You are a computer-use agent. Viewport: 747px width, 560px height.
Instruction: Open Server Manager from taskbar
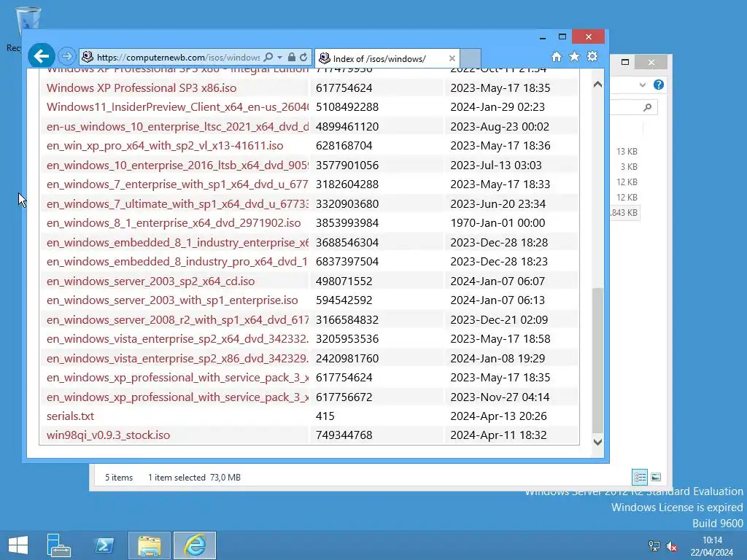58,545
